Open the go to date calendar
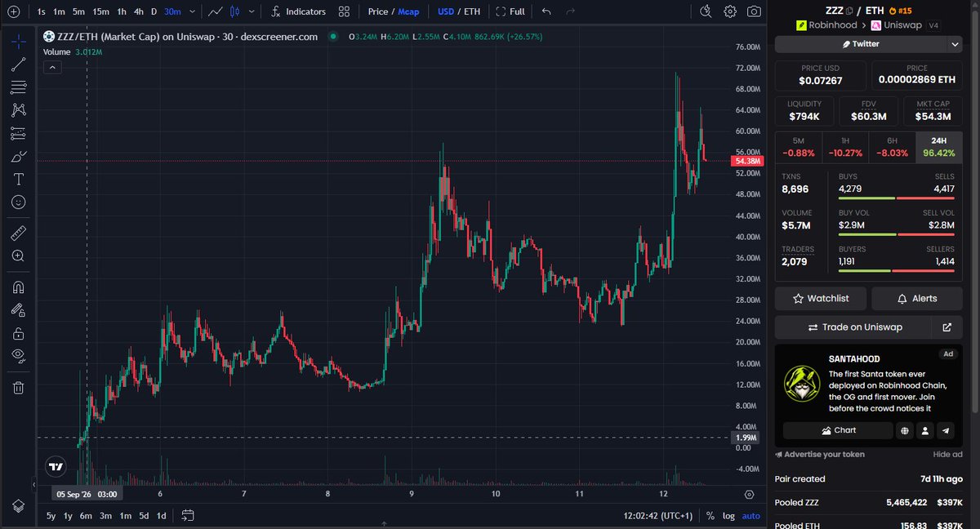 (x=188, y=516)
